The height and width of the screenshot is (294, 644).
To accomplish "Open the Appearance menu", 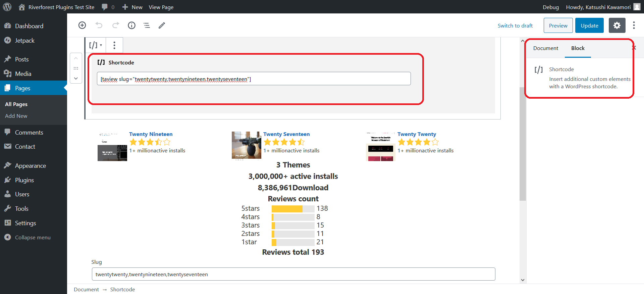I will click(34, 165).
